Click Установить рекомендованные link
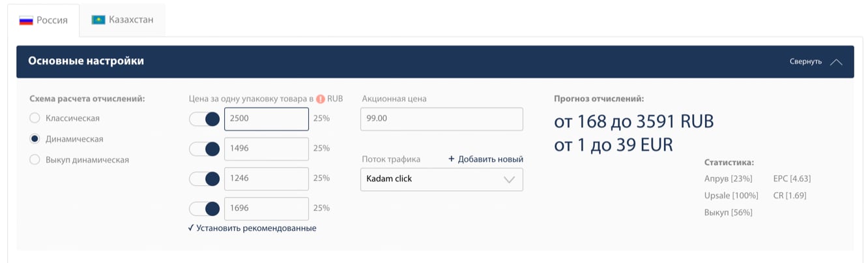868x263 pixels. [256, 228]
